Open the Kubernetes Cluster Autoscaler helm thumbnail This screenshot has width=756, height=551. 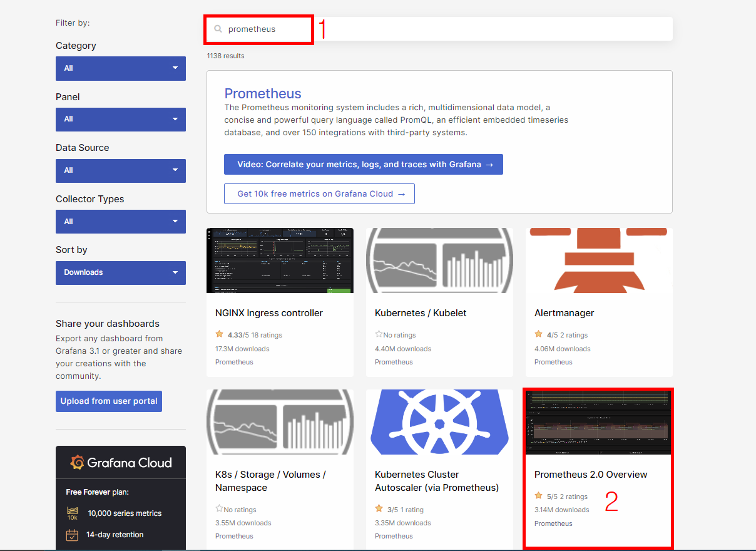pos(439,422)
